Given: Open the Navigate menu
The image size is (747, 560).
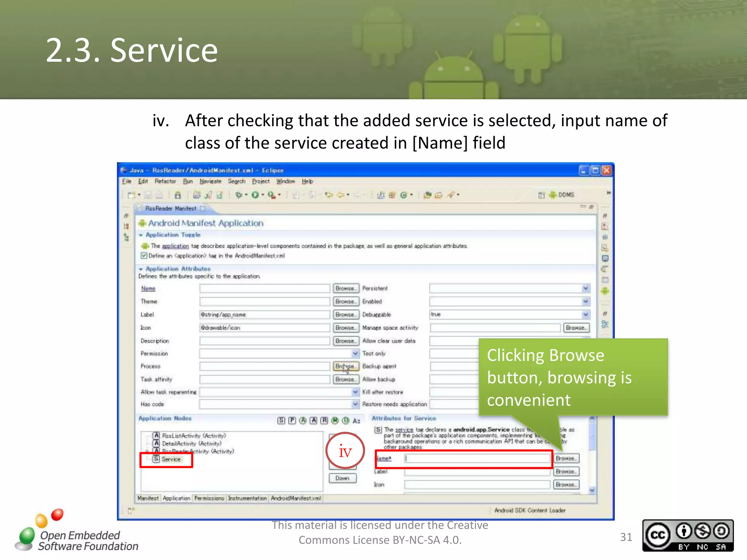Looking at the screenshot, I should [x=210, y=181].
